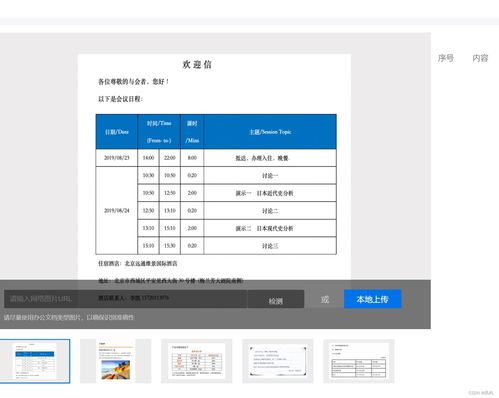Click the 2019/08/24 date cell
The width and height of the screenshot is (499, 398).
117,210
